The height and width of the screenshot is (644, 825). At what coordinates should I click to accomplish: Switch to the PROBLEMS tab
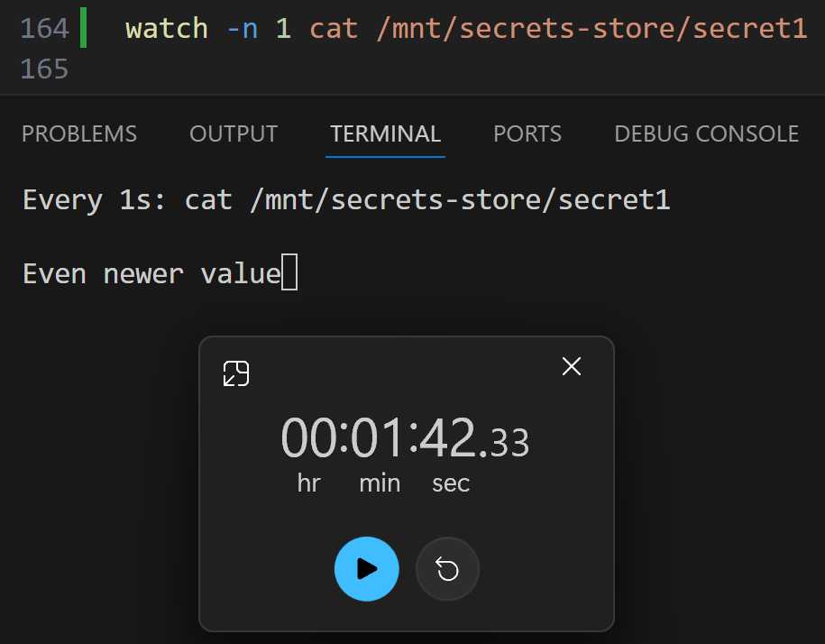(x=79, y=133)
